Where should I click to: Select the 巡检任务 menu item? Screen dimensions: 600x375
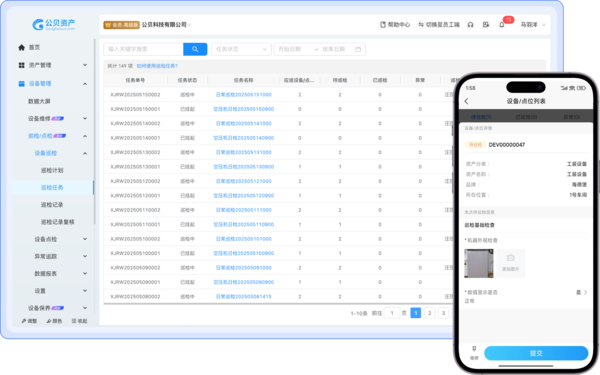52,188
